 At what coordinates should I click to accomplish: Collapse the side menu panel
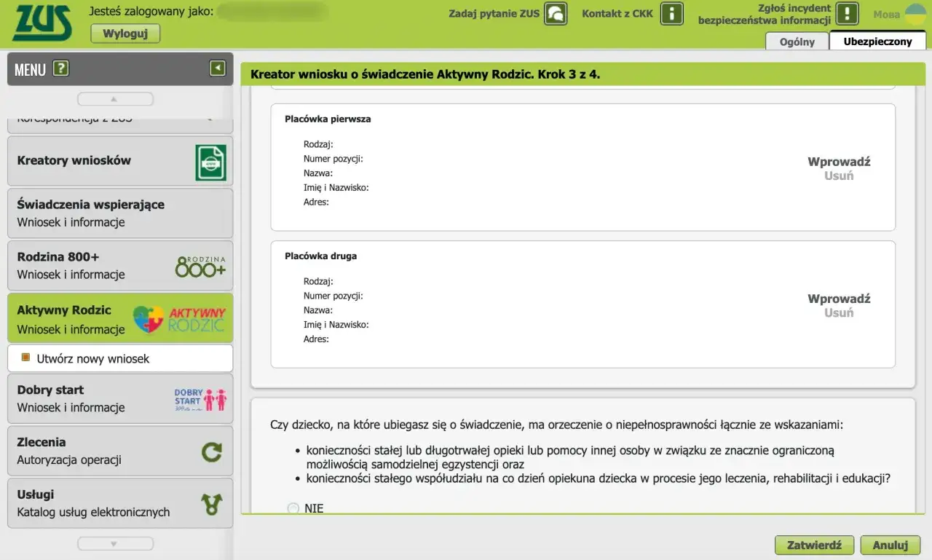[x=216, y=66]
